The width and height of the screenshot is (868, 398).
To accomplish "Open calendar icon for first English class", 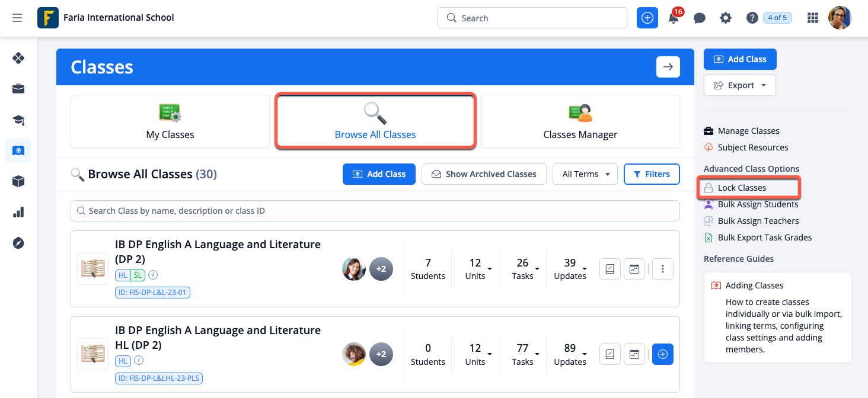I will pos(634,269).
